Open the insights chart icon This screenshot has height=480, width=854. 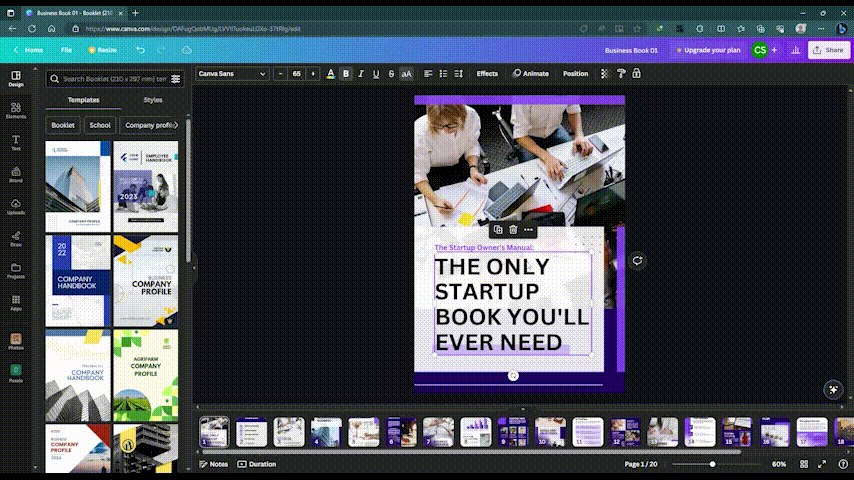click(x=796, y=50)
